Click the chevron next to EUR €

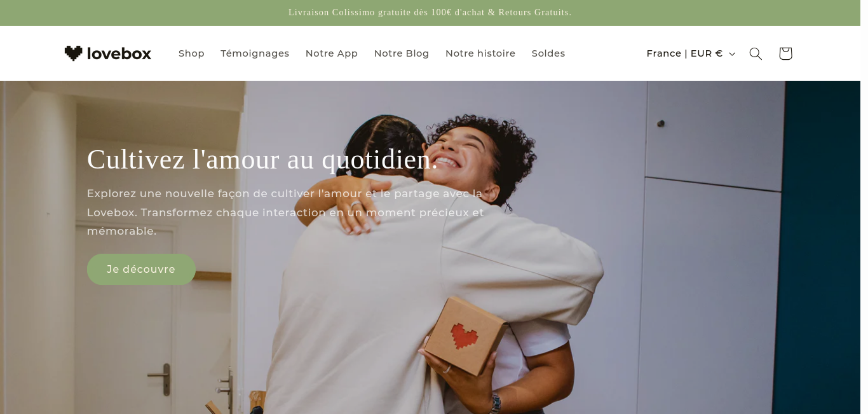[732, 54]
